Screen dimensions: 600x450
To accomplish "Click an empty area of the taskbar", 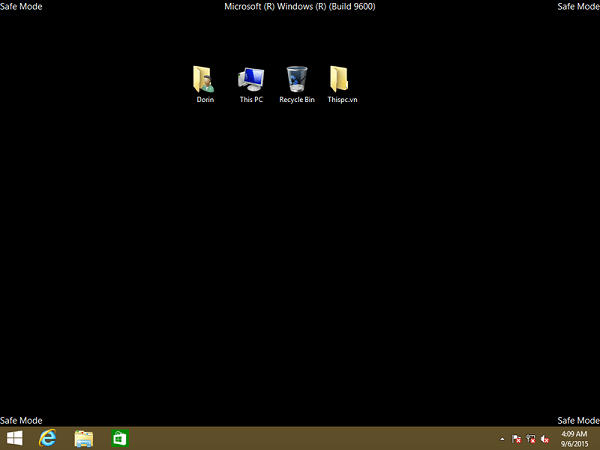I will [x=300, y=439].
